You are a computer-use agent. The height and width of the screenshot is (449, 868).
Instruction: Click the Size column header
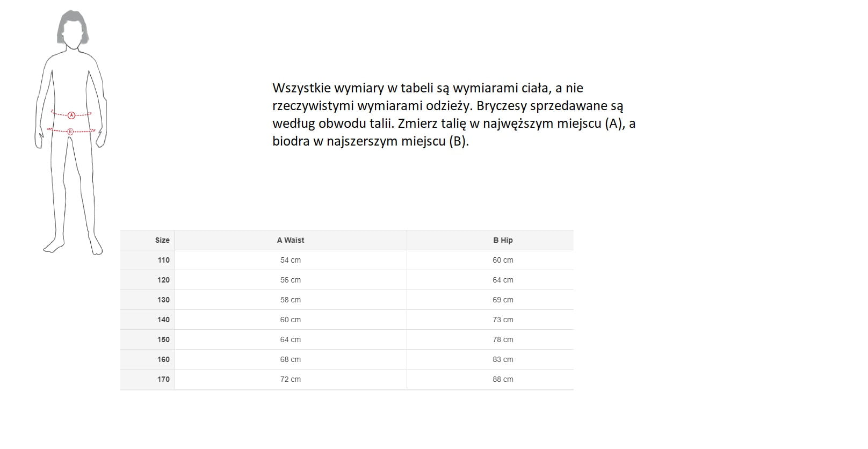[x=162, y=240]
